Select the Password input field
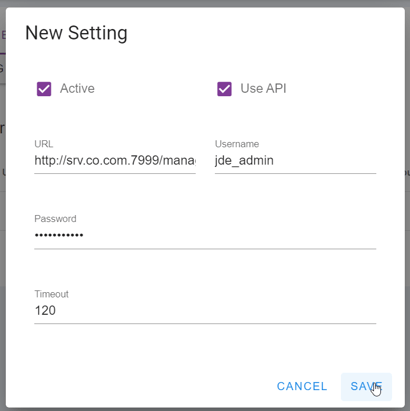Viewport: 410px width, 411px height. click(205, 235)
